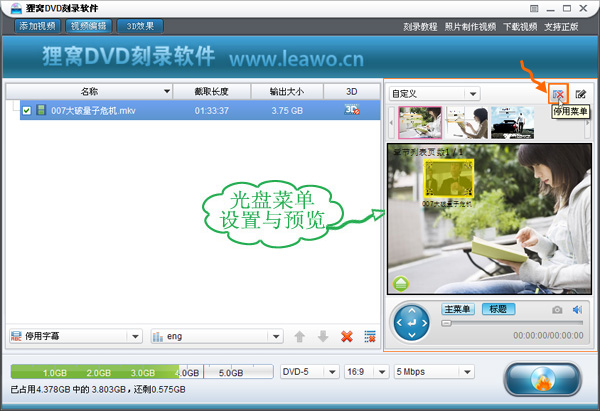Image resolution: width=600 pixels, height=411 pixels.
Task: Click the 主菜单 button
Action: (x=458, y=309)
